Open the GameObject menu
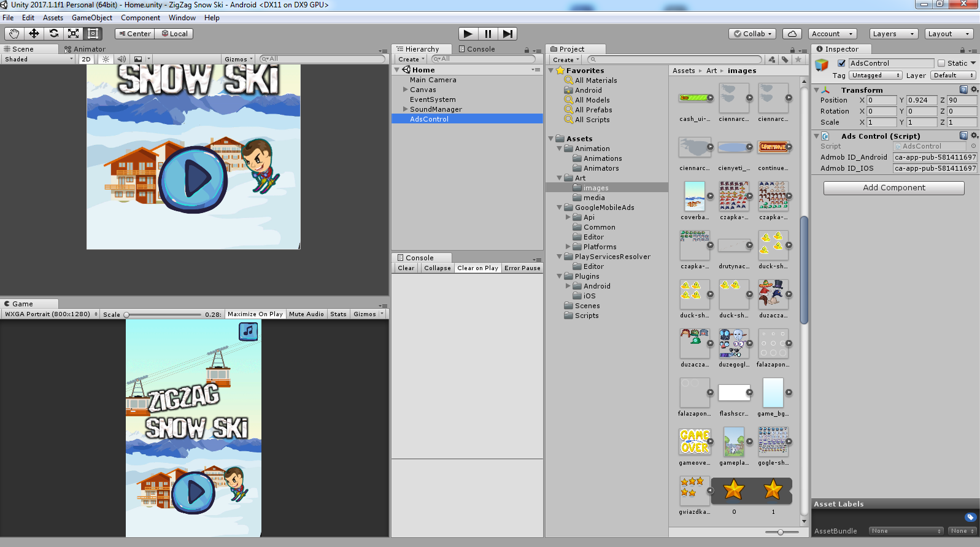Image resolution: width=980 pixels, height=547 pixels. point(91,18)
